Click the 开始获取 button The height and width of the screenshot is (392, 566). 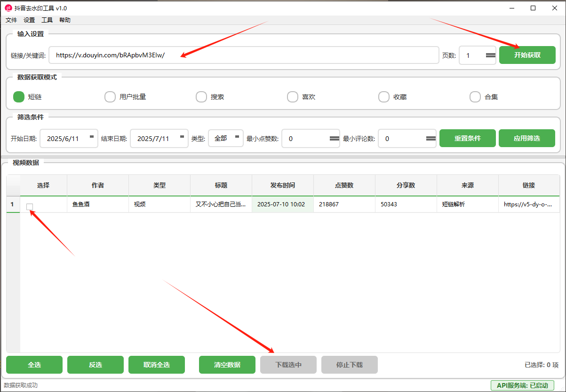(527, 55)
